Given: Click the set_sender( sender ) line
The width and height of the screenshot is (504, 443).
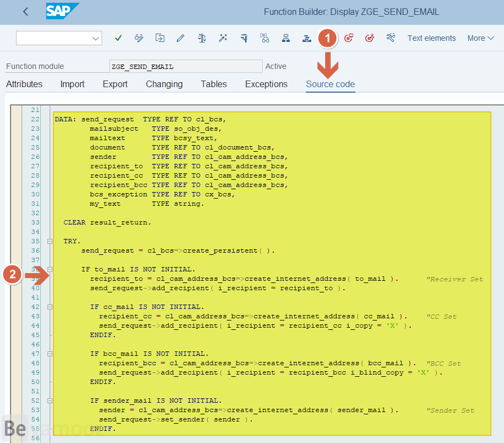Looking at the screenshot, I should click(176, 419).
